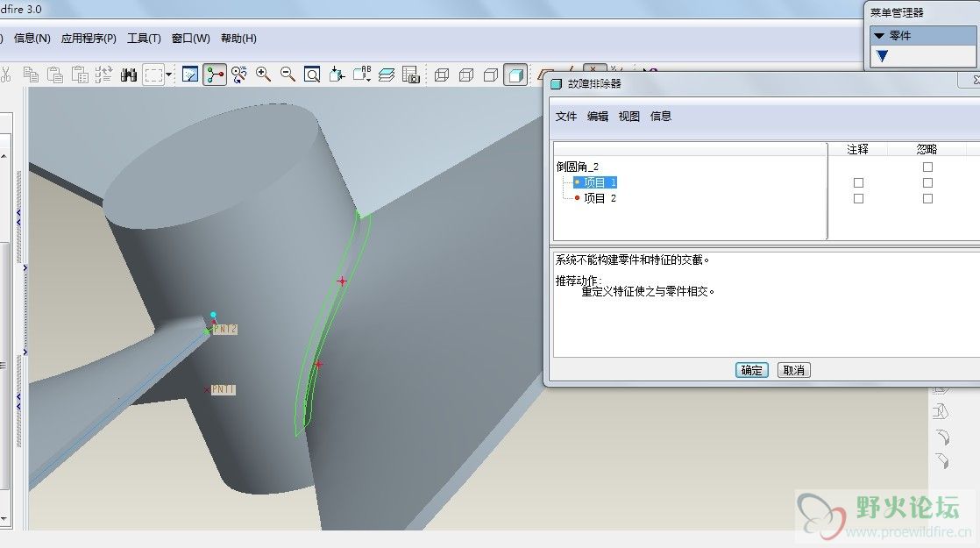
Task: Open the 窗口(W) menu
Action: 190,38
